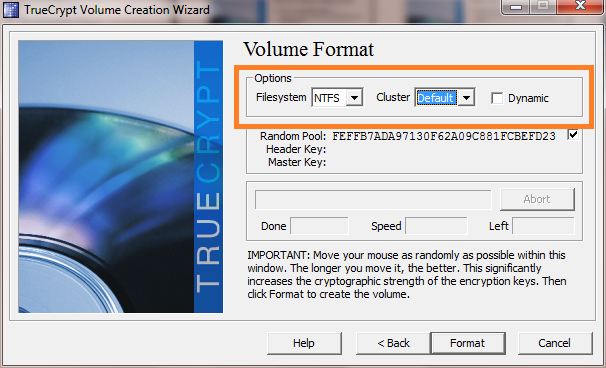Enable the Dynamic checkbox
Viewport: 606px width, 368px height.
497,98
